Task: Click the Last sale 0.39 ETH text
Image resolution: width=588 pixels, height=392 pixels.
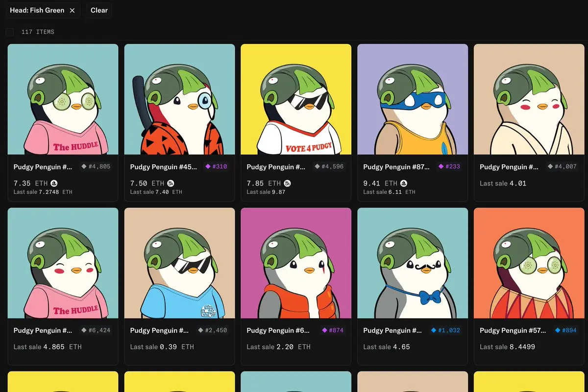Action: [162, 346]
